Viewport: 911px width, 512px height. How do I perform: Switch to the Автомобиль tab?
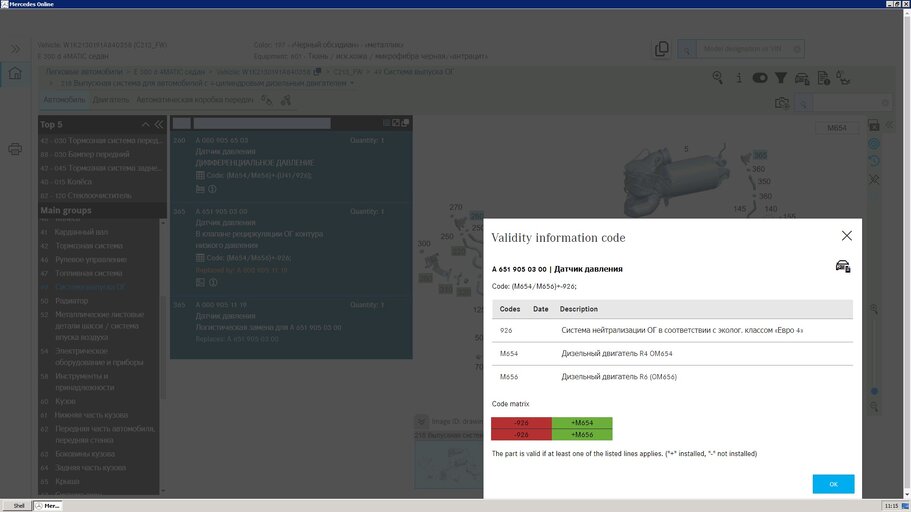[x=64, y=99]
